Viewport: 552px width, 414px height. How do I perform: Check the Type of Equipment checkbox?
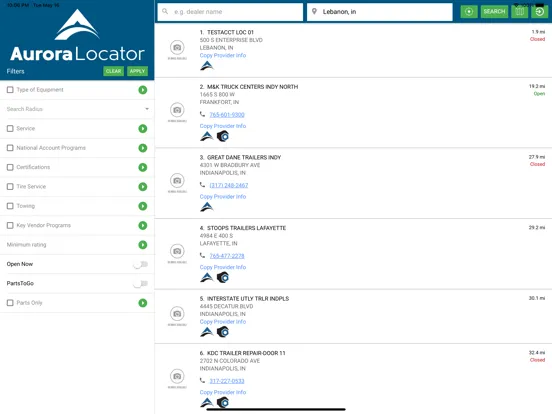10,90
